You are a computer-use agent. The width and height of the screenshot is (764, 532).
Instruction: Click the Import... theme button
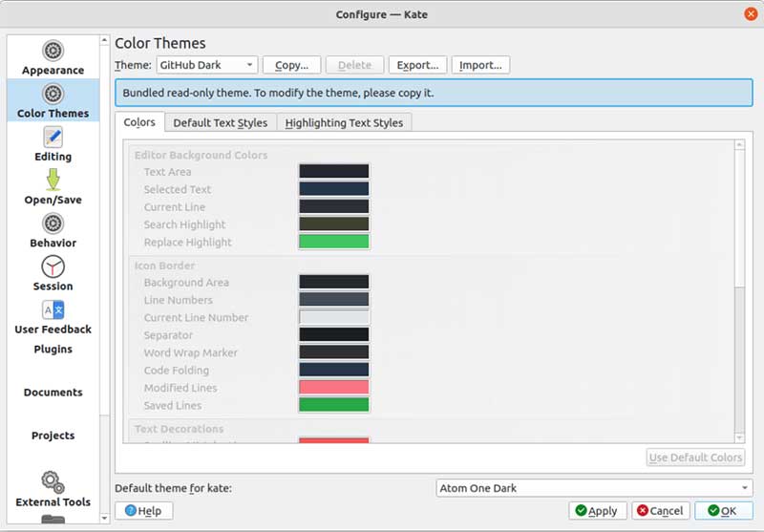(480, 65)
